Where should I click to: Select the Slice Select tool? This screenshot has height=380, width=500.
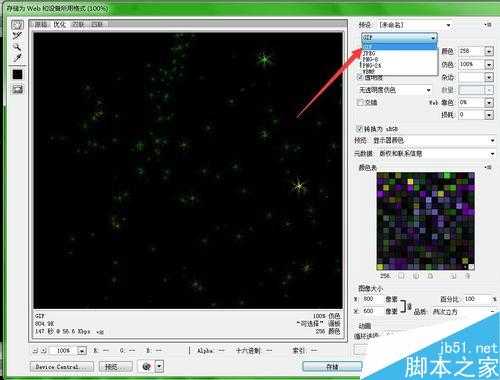17,35
